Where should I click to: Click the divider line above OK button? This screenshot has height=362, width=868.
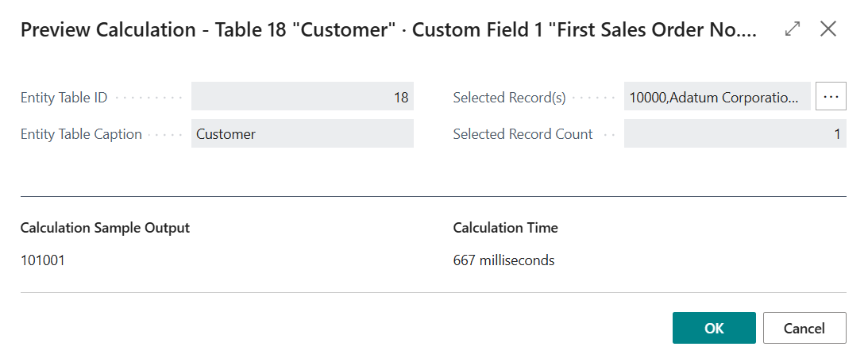[433, 293]
